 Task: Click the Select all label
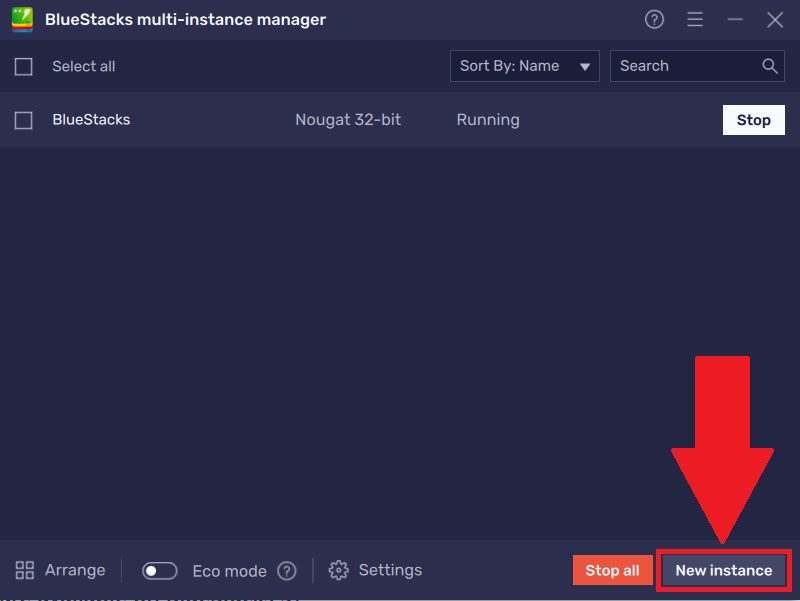pos(84,66)
